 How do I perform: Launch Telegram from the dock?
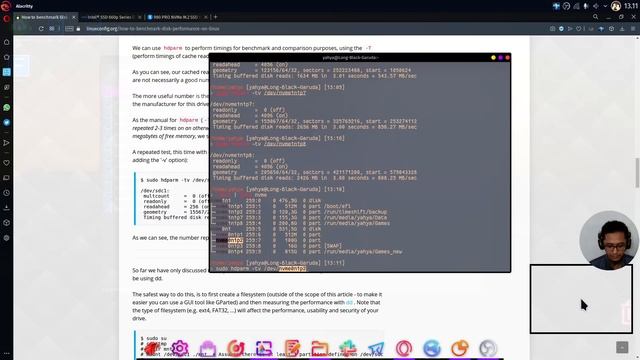pyautogui.click(x=376, y=348)
